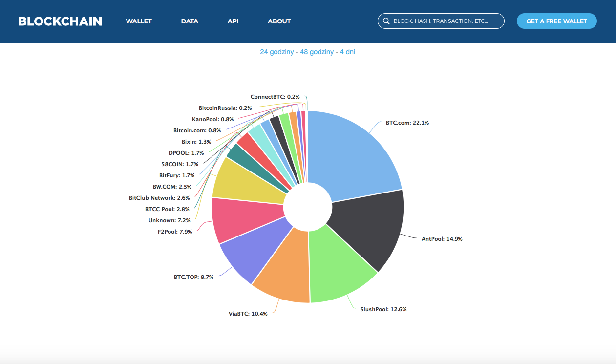Click the AntPool: 14.9% label
Image resolution: width=616 pixels, height=364 pixels.
coord(442,239)
